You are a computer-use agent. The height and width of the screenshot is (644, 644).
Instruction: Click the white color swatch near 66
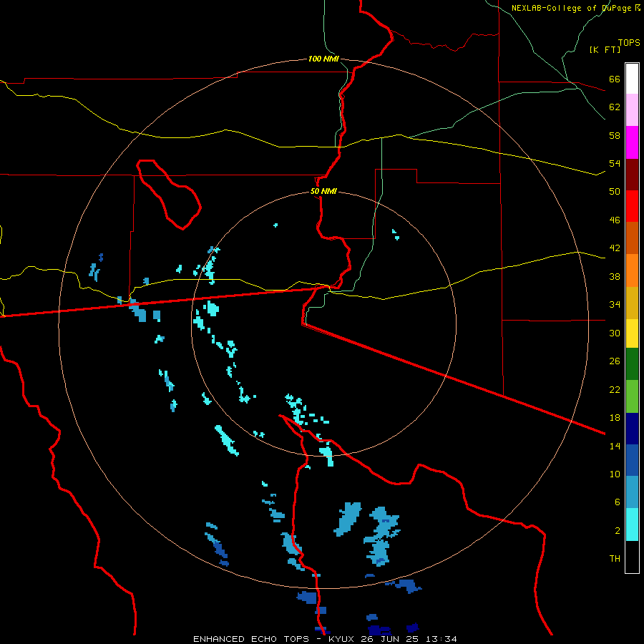tap(632, 79)
